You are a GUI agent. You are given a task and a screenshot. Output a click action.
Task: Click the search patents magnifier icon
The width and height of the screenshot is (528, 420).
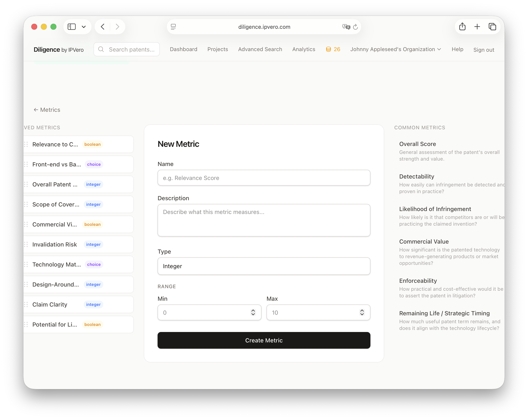(x=101, y=49)
